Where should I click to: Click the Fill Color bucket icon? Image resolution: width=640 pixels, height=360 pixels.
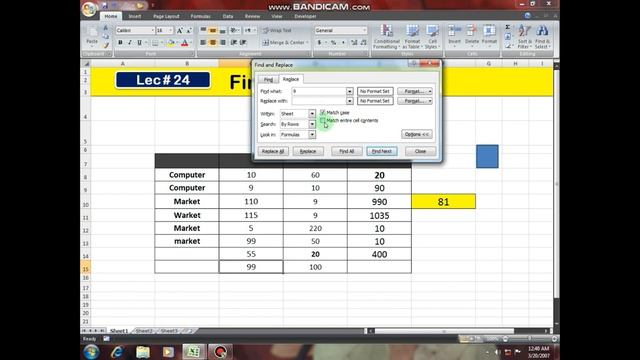point(171,42)
